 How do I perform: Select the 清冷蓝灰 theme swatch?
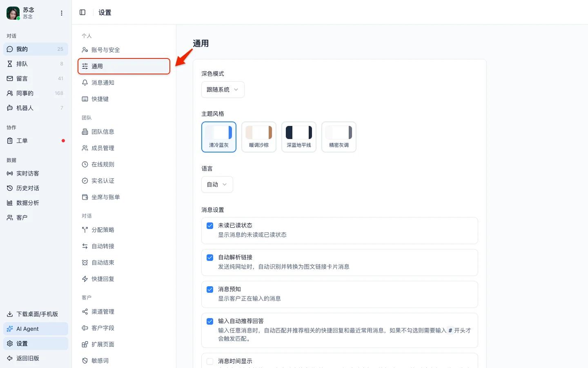tap(219, 137)
